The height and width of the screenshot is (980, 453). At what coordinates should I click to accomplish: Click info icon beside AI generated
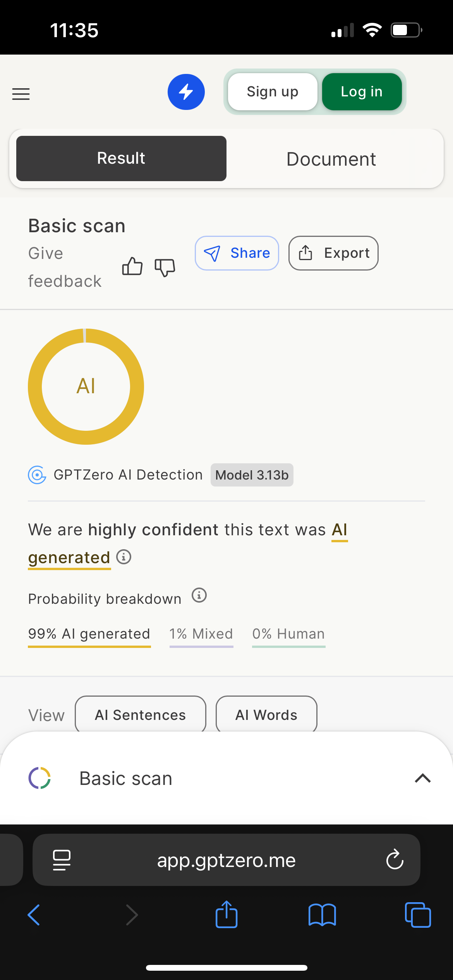pyautogui.click(x=124, y=557)
